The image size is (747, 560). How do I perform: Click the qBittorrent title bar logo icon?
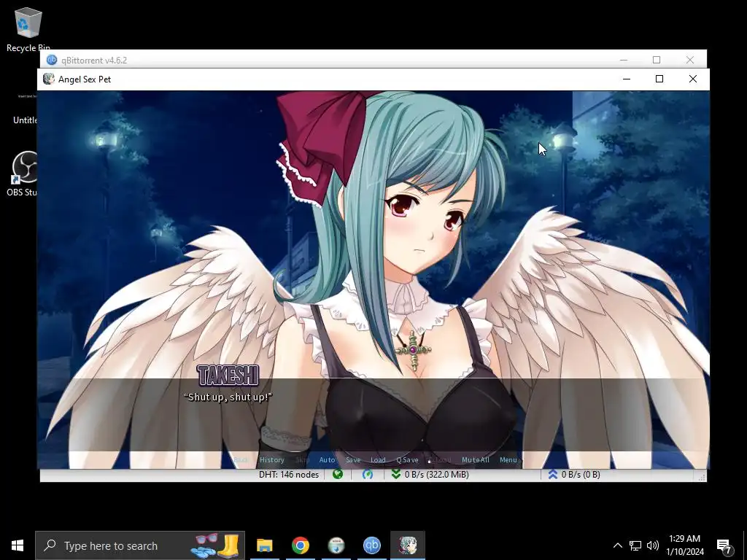tap(52, 60)
